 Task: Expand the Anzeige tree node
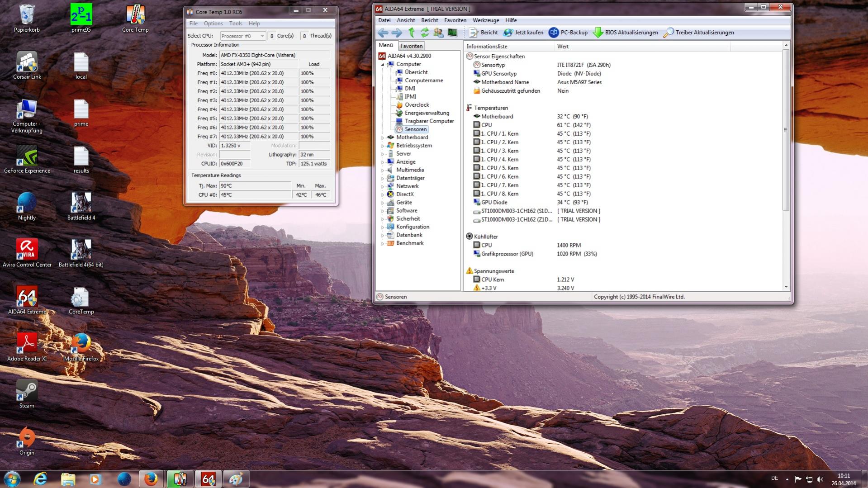pos(383,162)
